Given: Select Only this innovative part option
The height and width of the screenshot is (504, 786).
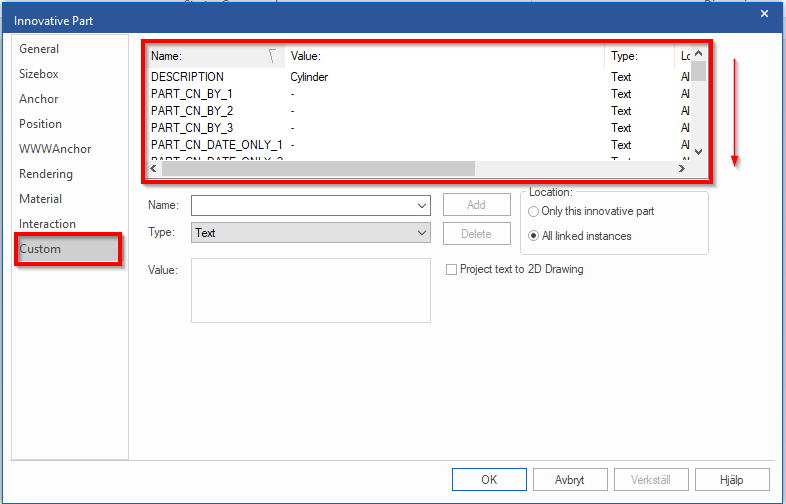Looking at the screenshot, I should click(592, 212).
